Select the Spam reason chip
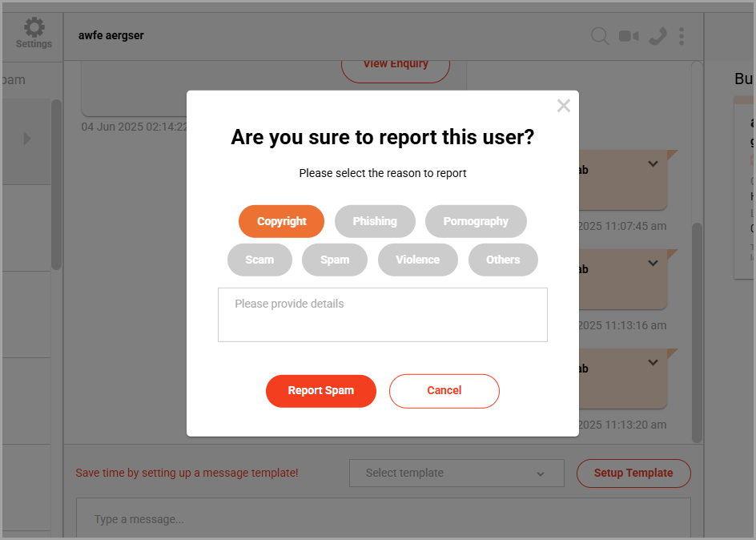The image size is (756, 540). [x=335, y=260]
